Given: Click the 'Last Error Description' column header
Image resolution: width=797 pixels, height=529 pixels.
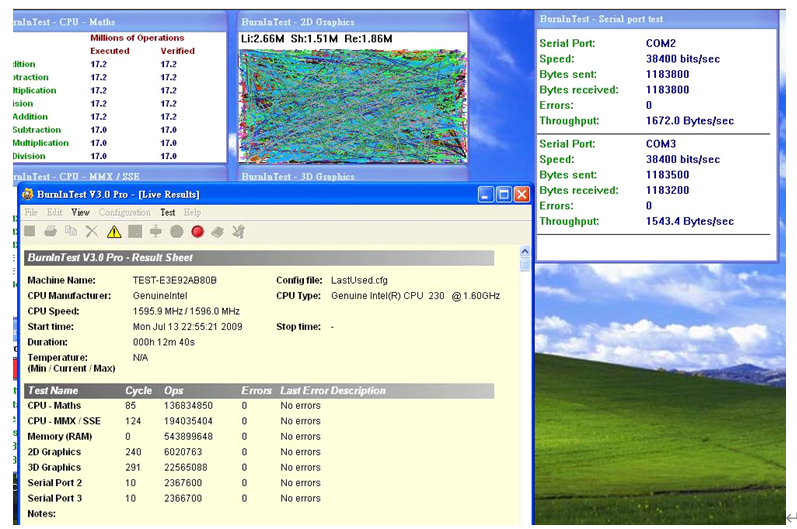Looking at the screenshot, I should point(333,390).
